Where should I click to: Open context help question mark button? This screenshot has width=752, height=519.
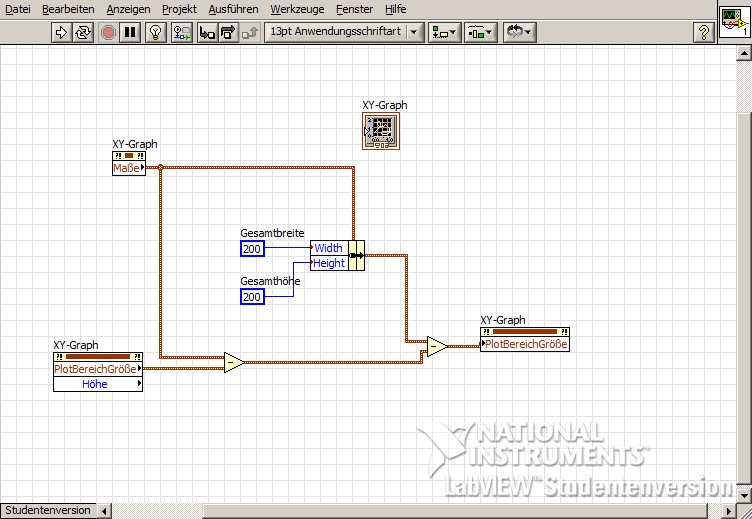pos(703,32)
